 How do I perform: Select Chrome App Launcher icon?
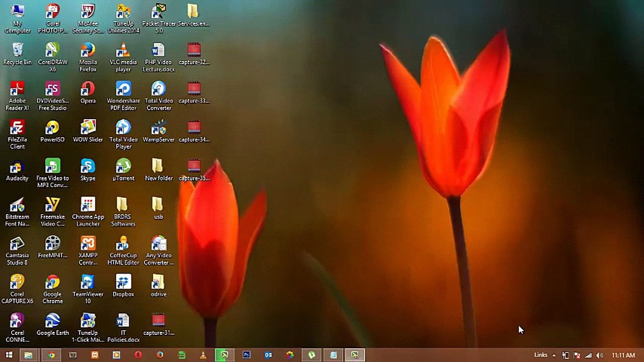pyautogui.click(x=88, y=212)
